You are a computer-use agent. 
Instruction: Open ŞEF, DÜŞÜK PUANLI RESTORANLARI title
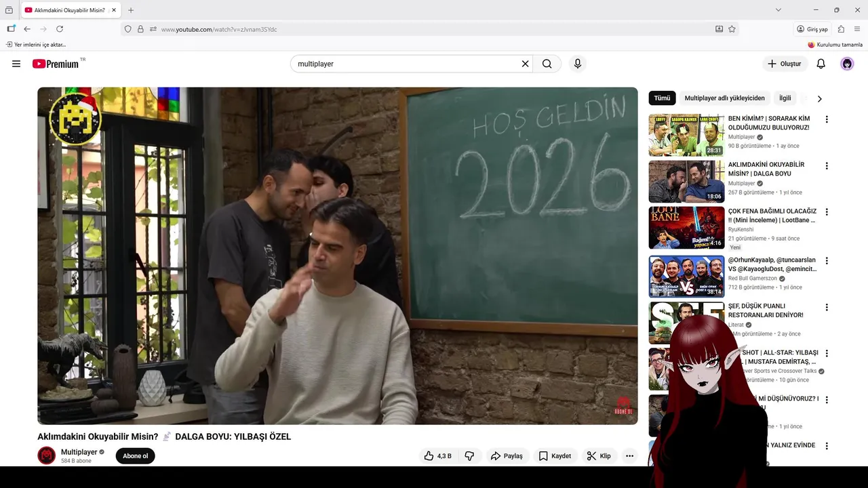tap(766, 310)
